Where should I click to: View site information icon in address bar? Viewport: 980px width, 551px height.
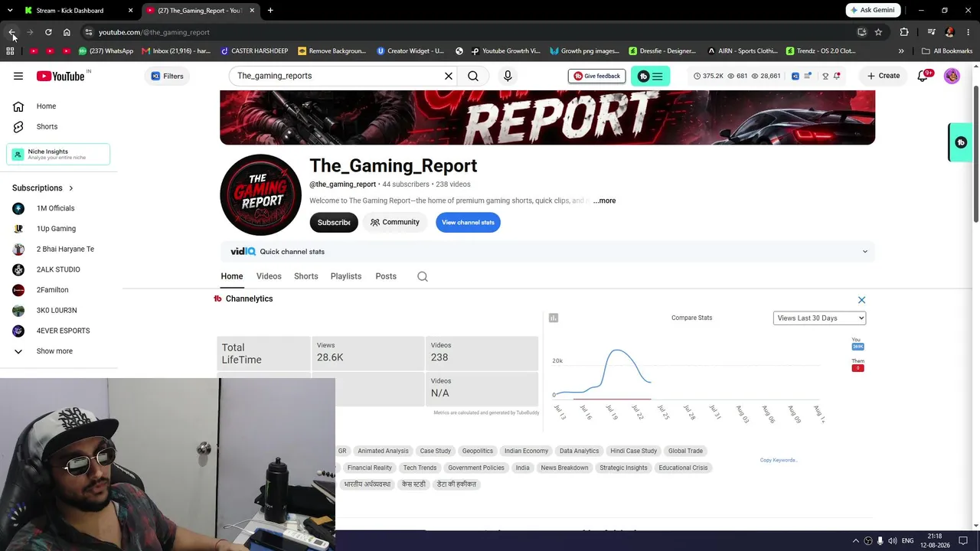89,32
